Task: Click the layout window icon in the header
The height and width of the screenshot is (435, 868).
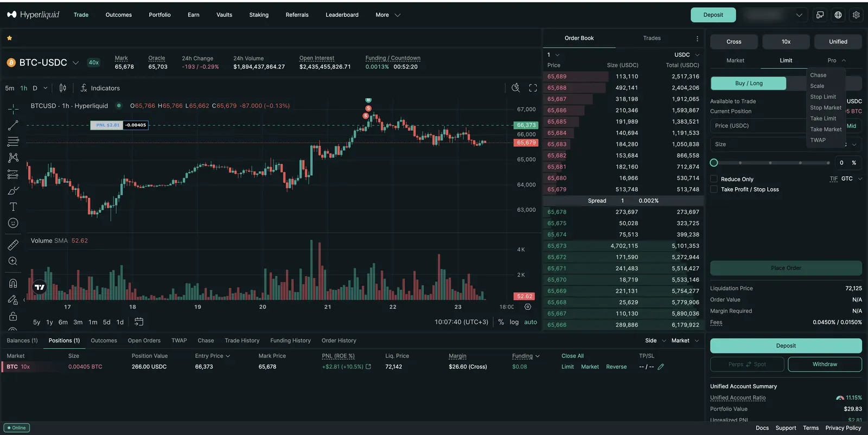Action: click(x=820, y=15)
